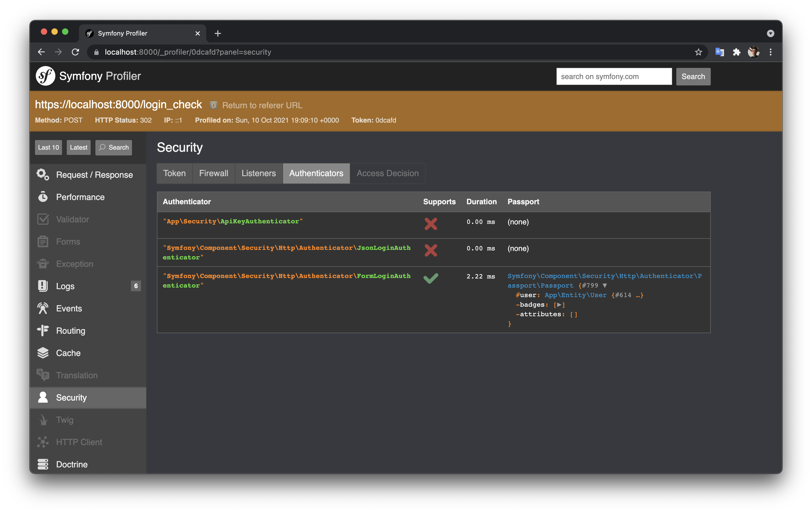Click the referer URL icon
812x513 pixels.
point(213,105)
